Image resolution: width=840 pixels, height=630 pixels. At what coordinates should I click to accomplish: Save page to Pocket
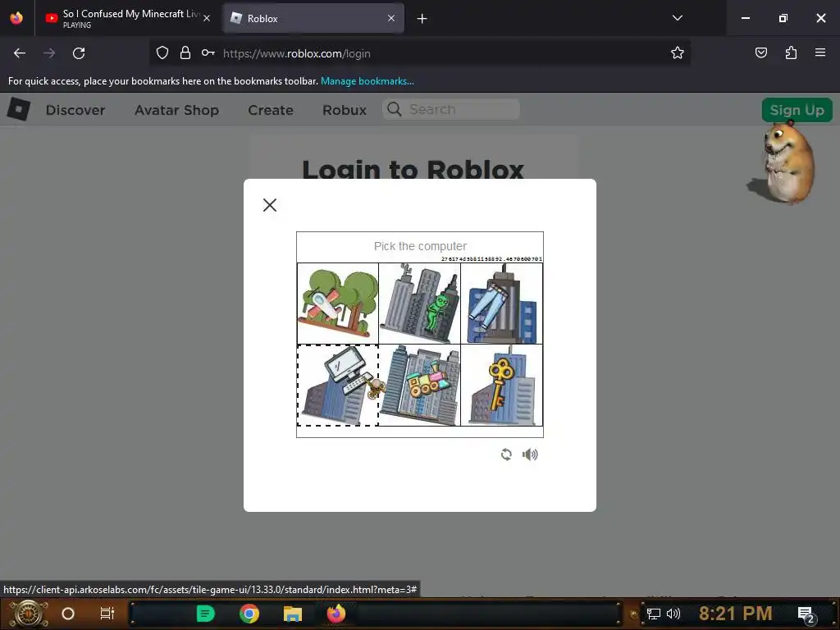760,52
